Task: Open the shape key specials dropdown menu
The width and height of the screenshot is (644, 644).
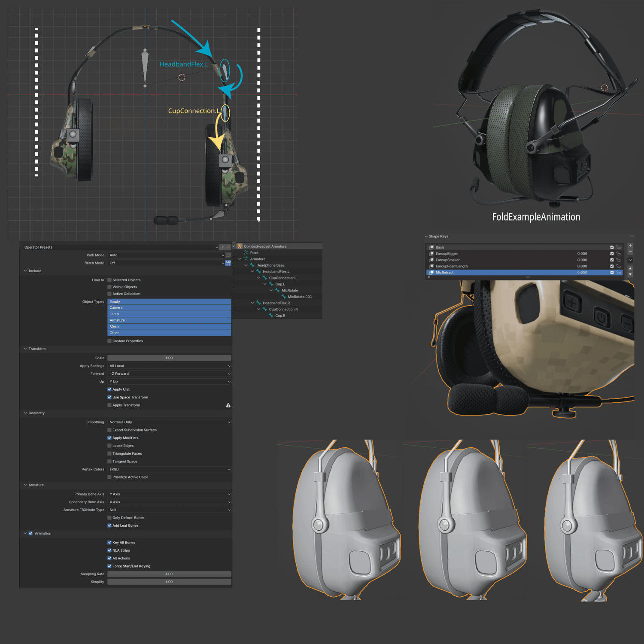Action: [630, 260]
